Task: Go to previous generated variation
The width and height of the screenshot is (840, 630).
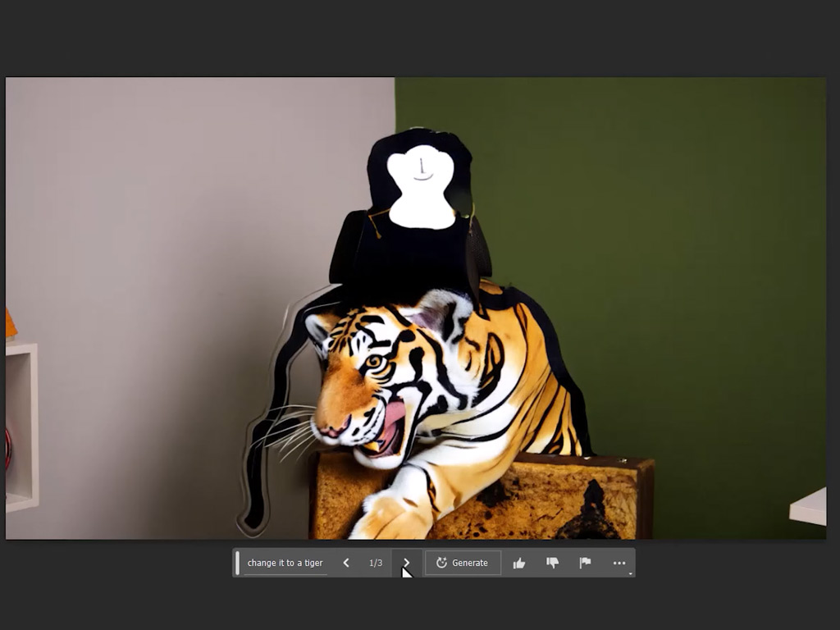Action: click(346, 563)
